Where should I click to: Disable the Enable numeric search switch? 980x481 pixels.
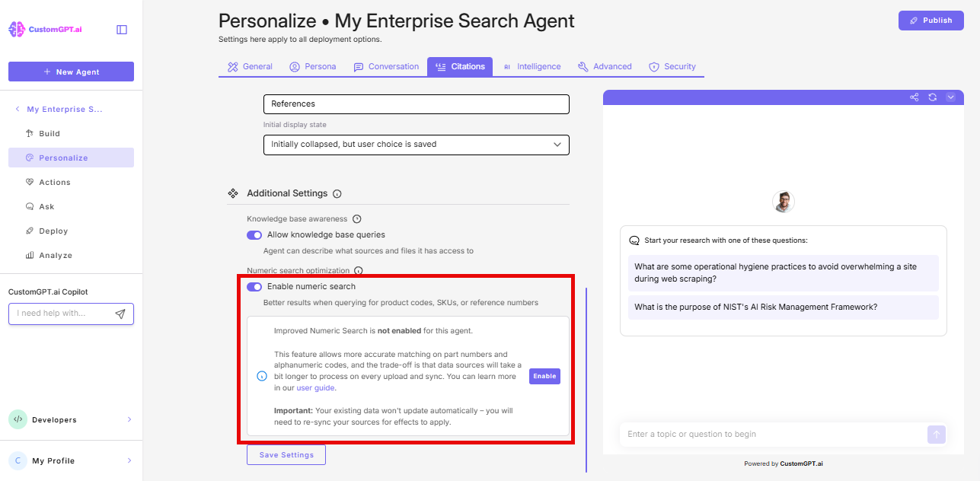pos(254,287)
